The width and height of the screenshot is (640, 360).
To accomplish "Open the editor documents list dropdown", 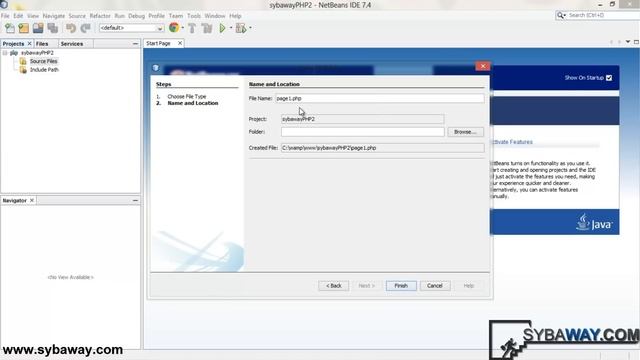I will click(x=628, y=42).
